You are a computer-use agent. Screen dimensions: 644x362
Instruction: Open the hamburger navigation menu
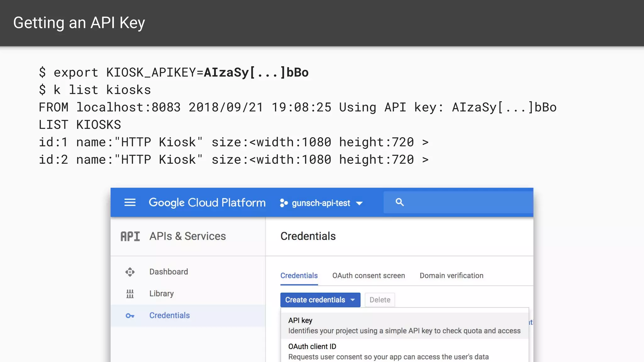[130, 202]
